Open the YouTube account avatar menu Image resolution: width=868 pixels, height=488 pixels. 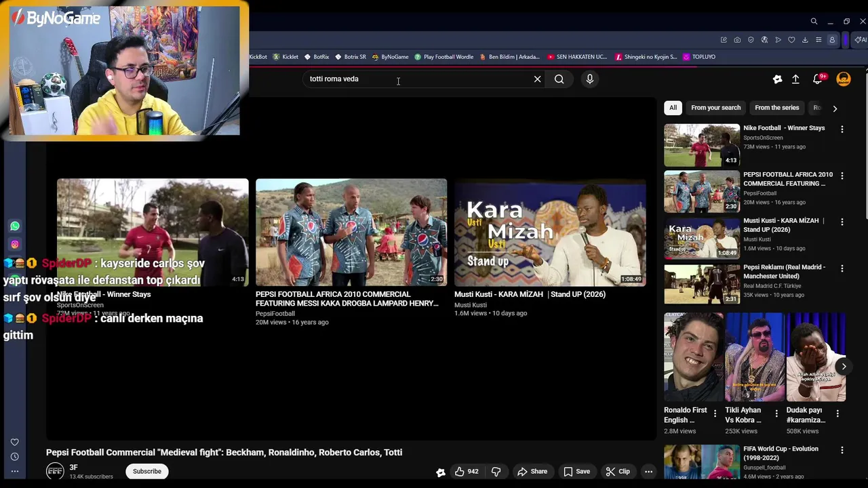(844, 79)
